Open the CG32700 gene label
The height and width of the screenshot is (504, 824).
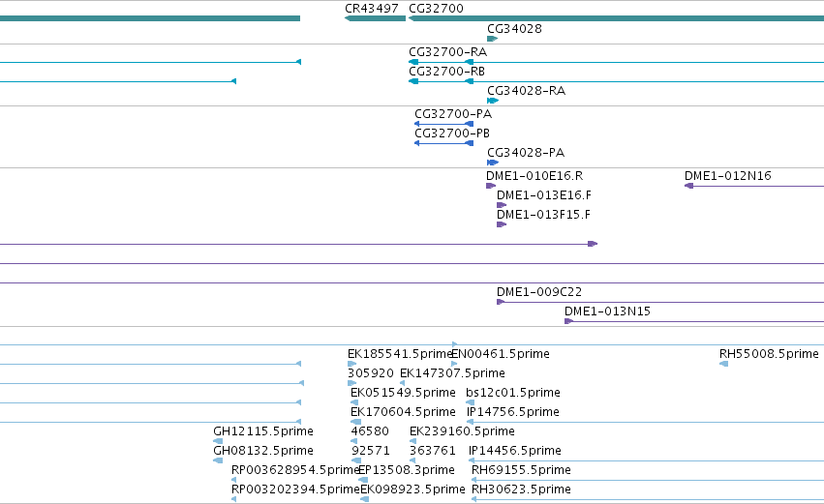(436, 9)
